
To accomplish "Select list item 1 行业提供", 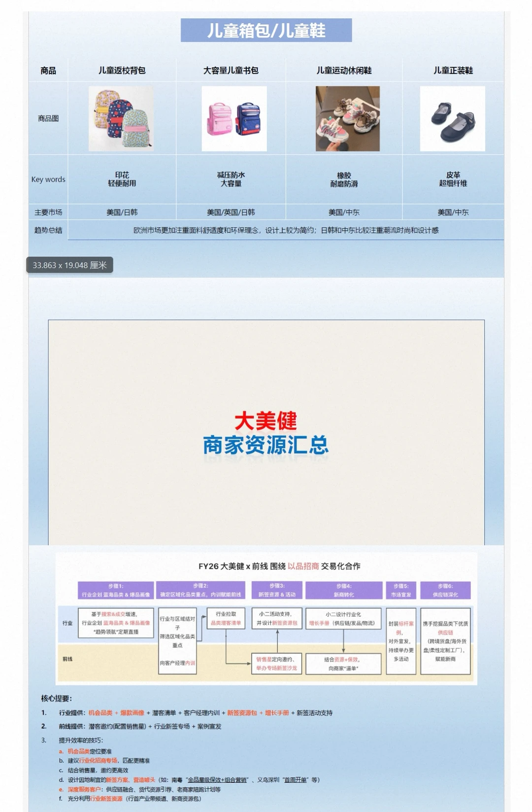I will pos(187,713).
